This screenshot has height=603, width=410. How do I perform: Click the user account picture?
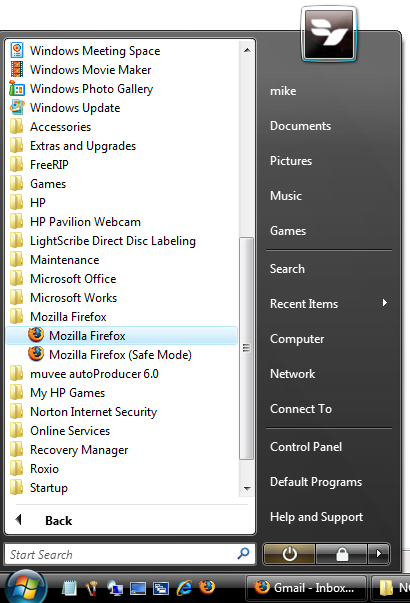329,35
